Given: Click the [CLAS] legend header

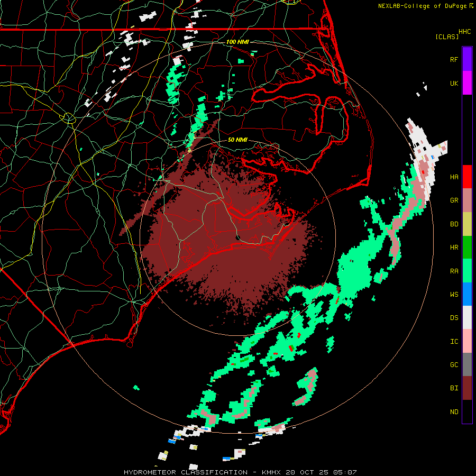Looking at the screenshot, I should [447, 36].
